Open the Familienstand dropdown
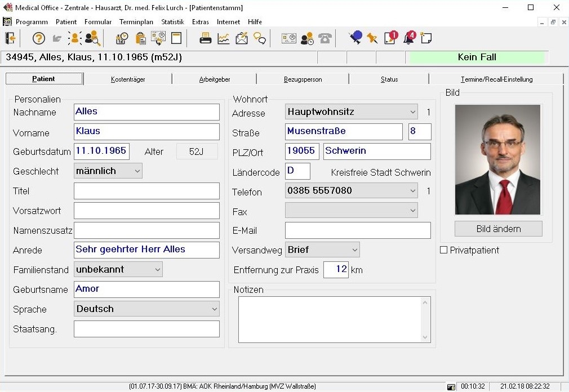Viewport: 569px width, 392px height. point(157,270)
